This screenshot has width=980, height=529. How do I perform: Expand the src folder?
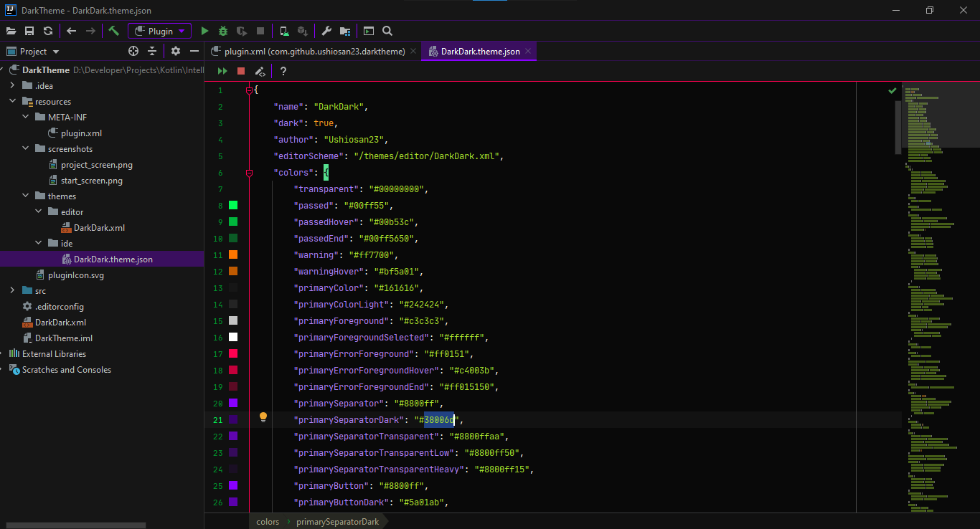(x=12, y=290)
